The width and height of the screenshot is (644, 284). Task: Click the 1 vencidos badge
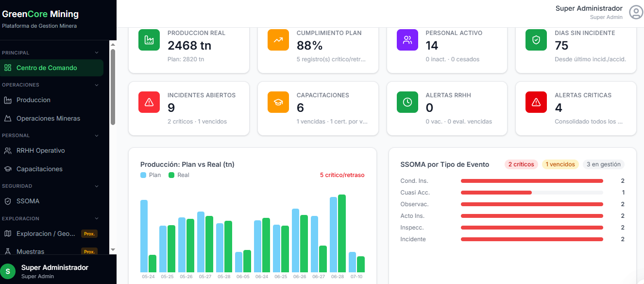click(560, 164)
